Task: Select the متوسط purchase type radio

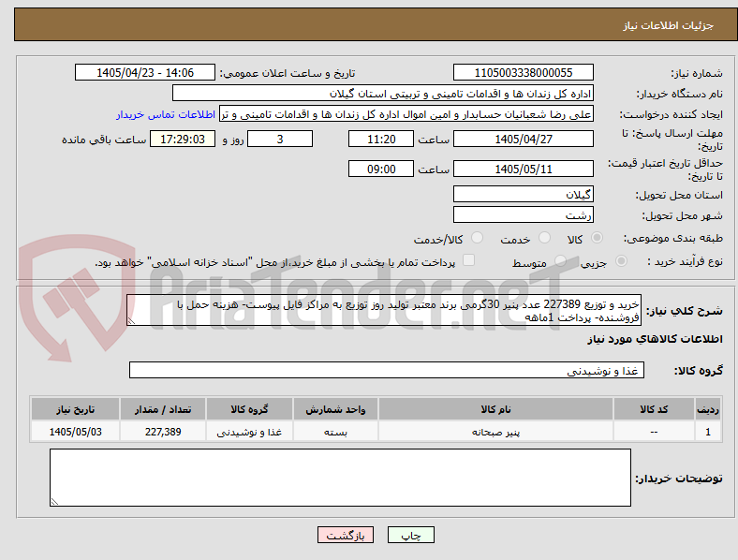Action: [560, 260]
